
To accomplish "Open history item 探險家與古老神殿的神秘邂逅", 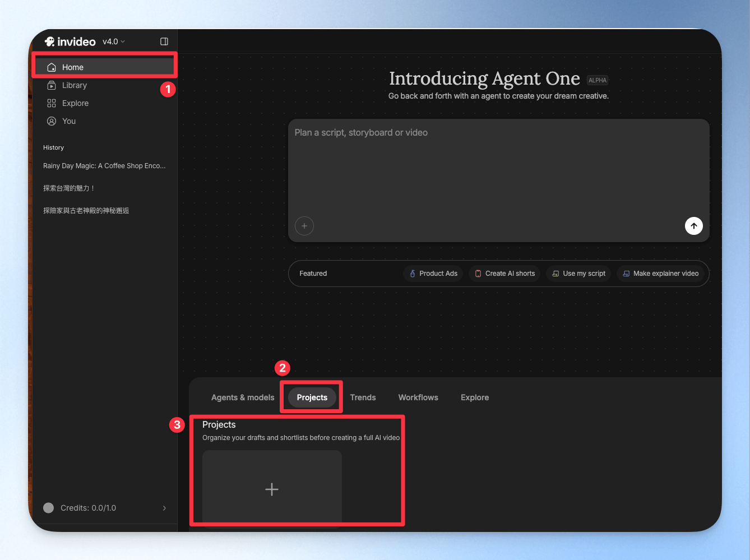I will [86, 211].
